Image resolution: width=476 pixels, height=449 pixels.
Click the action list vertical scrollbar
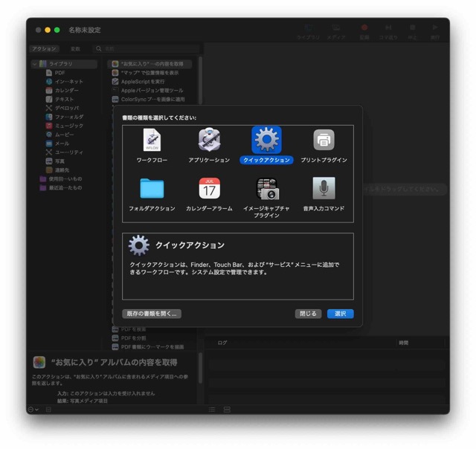[x=200, y=81]
